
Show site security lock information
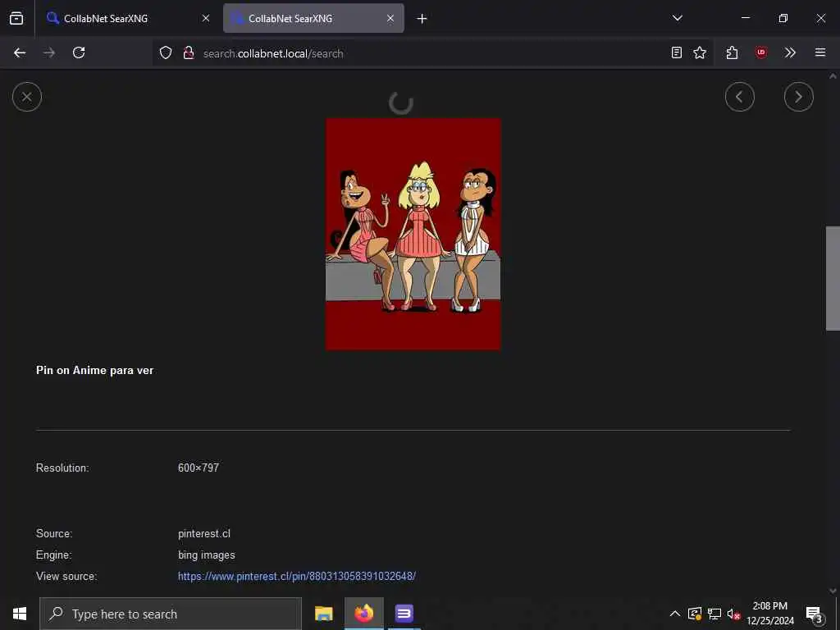coord(189,52)
